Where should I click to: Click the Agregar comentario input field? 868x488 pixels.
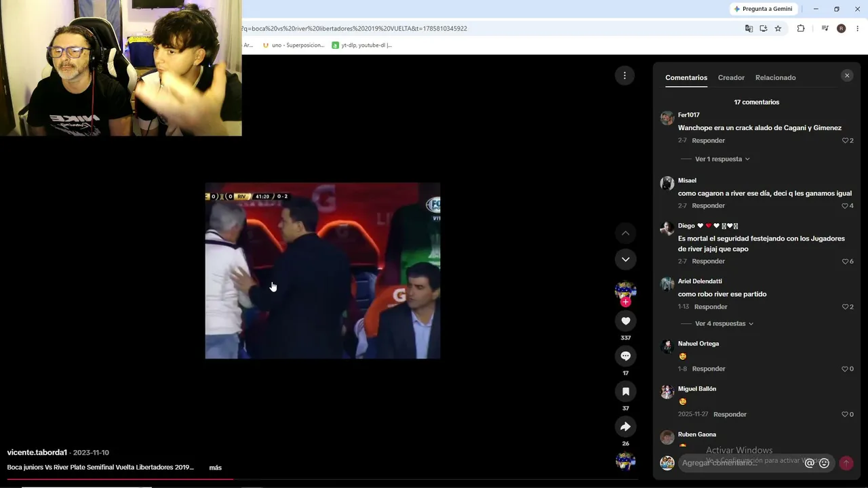pos(739,463)
